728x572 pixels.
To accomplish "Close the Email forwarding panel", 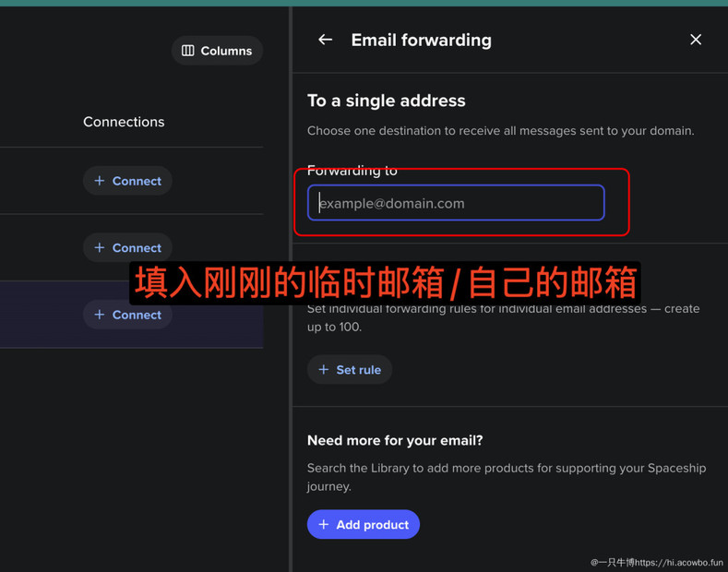I will 696,40.
